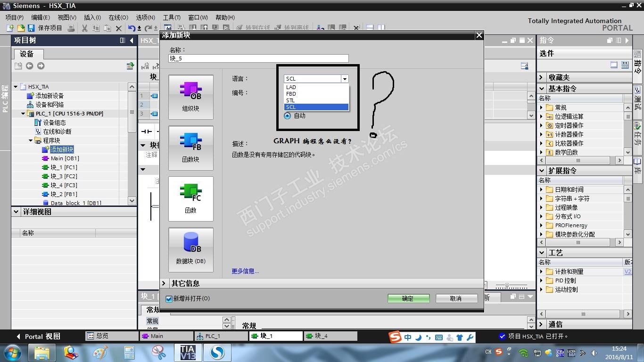Click the Sogou S logo on IME bar

[x=395, y=337]
